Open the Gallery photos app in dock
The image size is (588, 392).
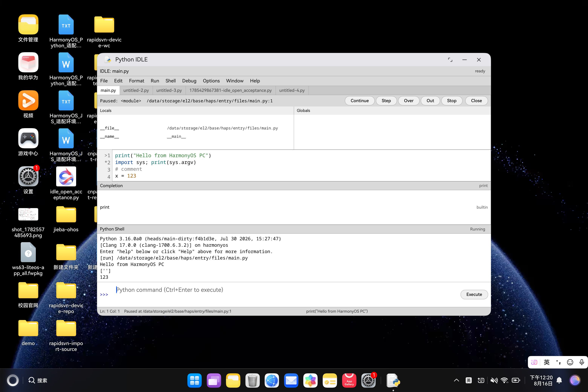click(x=310, y=381)
